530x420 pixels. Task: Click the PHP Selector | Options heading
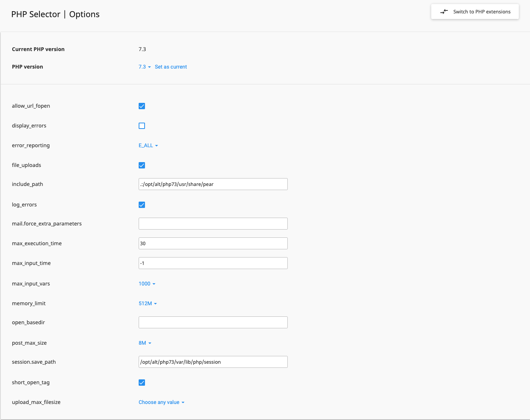tap(56, 14)
